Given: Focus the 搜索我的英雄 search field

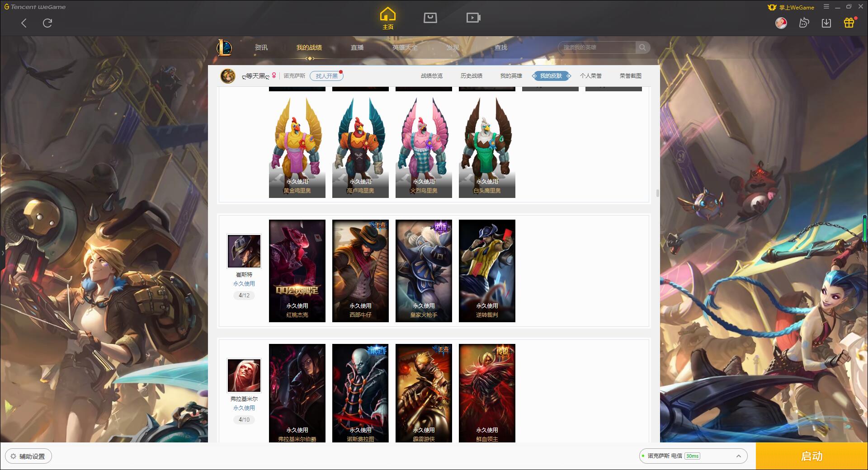Looking at the screenshot, I should click(597, 47).
